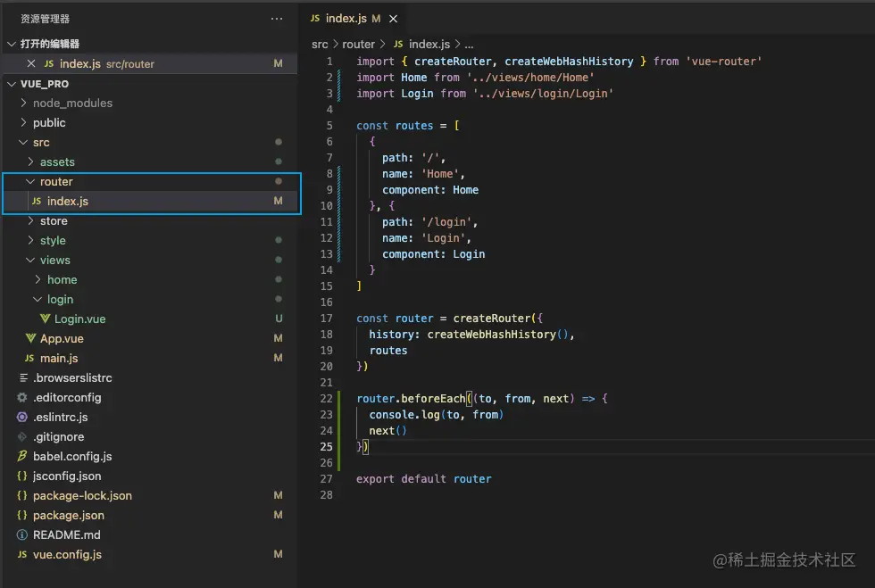Click the jsconfig.json braces icon
Image resolution: width=875 pixels, height=588 pixels.
22,476
